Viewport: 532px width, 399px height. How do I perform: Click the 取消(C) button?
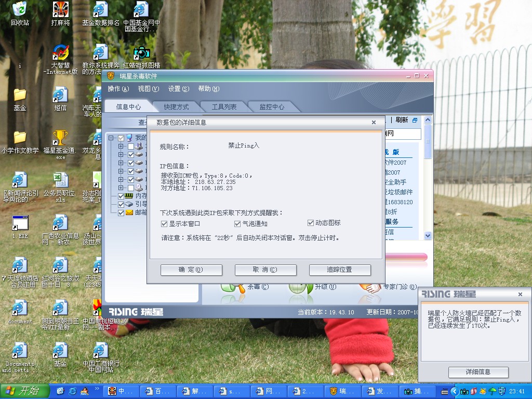coord(265,270)
